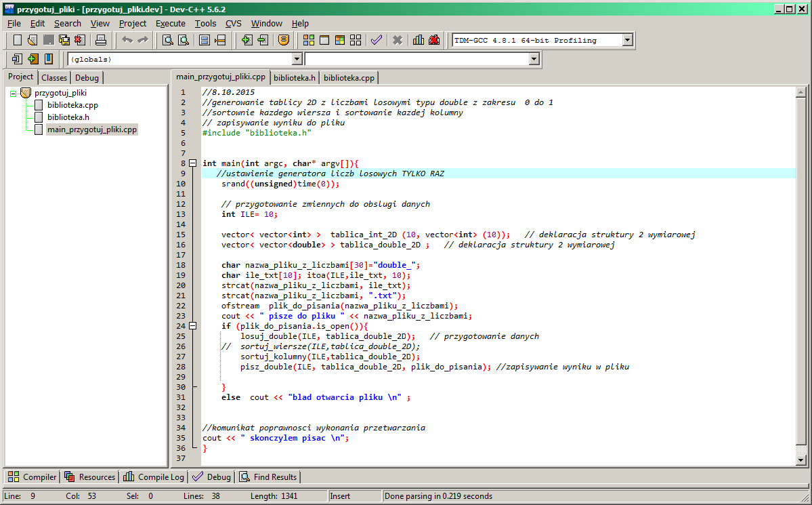
Task: Collapse the przygotuj_pliki project tree node
Action: pyautogui.click(x=13, y=94)
